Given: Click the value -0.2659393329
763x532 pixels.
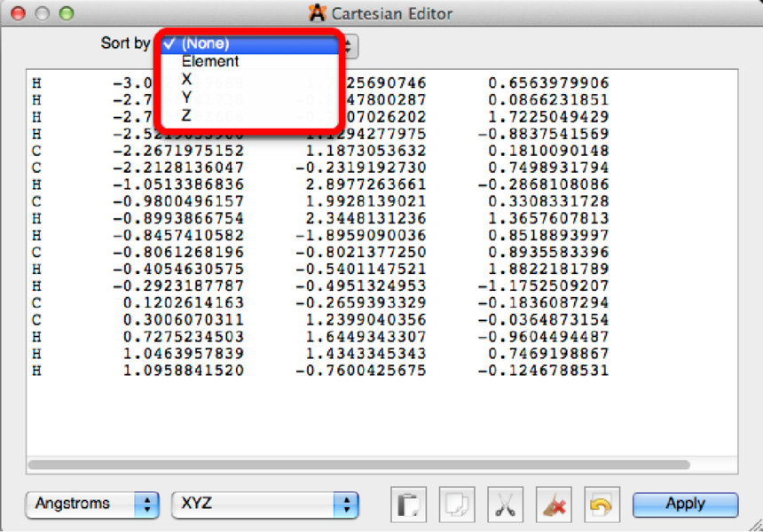Looking at the screenshot, I should (361, 303).
